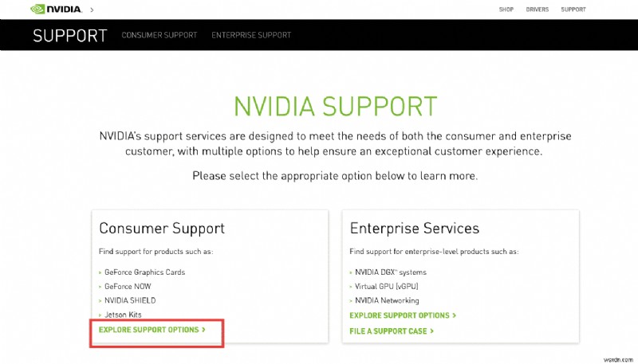The width and height of the screenshot is (638, 364).
Task: Select Virtual GPU (vGPU) list item
Action: [x=386, y=287]
